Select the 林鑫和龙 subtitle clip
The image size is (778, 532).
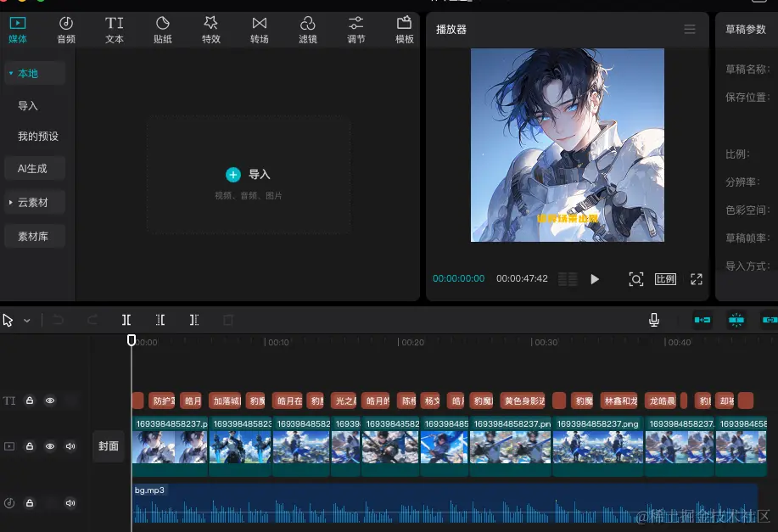(619, 400)
